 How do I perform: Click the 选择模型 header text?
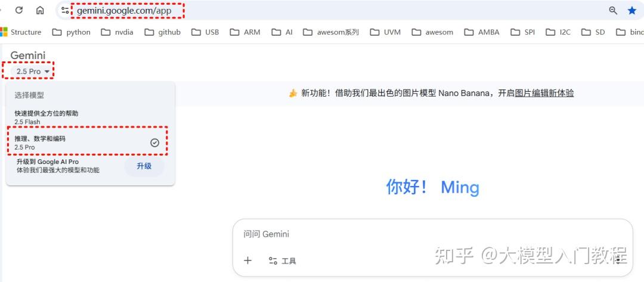[x=29, y=95]
